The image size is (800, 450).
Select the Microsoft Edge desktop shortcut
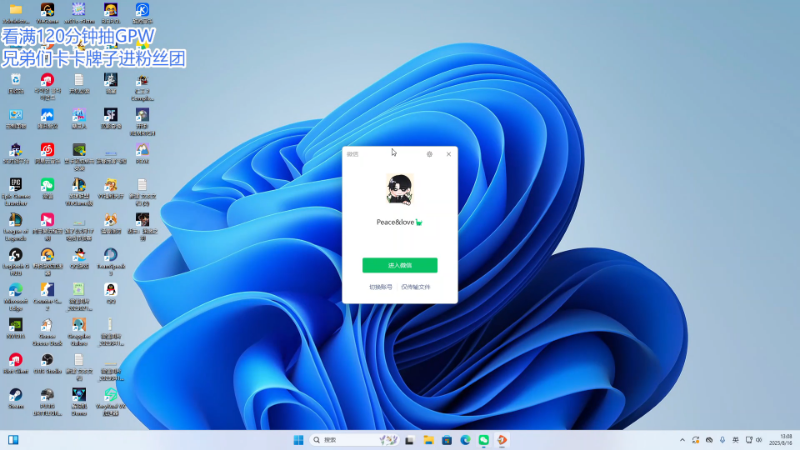click(x=16, y=297)
